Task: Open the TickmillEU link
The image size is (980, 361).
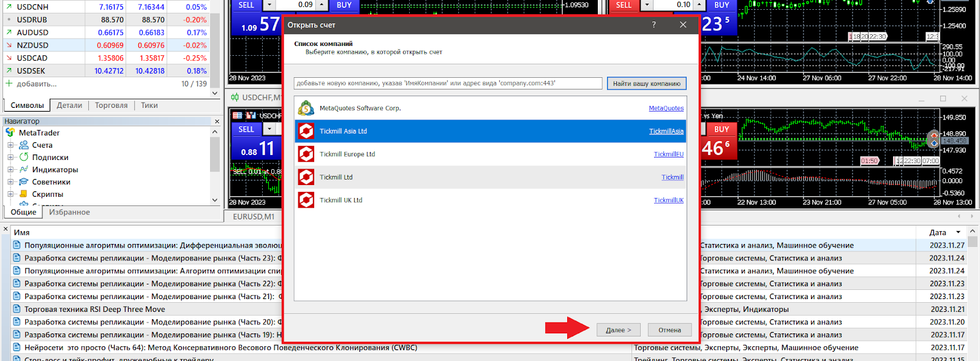Action: tap(669, 154)
